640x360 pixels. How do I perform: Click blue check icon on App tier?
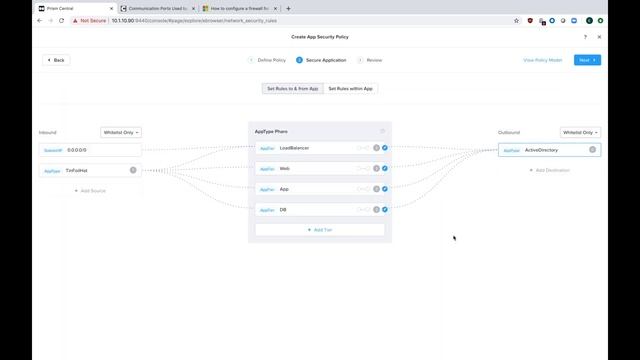384,189
